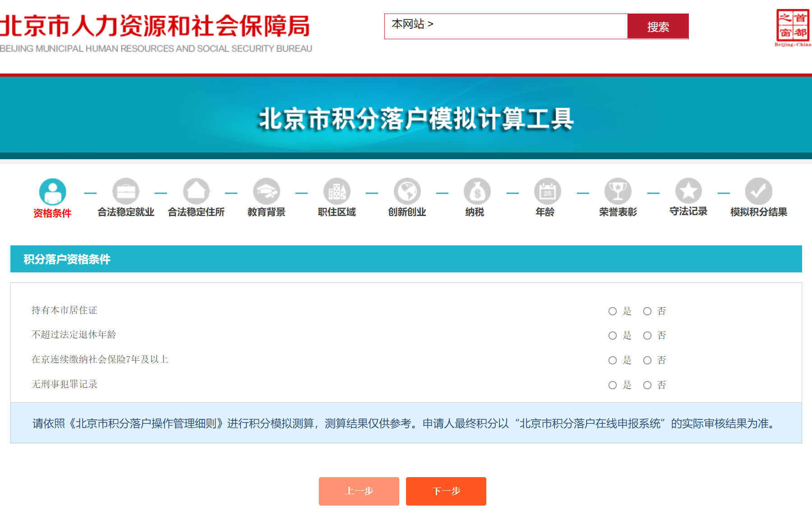Open the 守法记录 step label
Image resolution: width=812 pixels, height=520 pixels.
click(x=688, y=211)
